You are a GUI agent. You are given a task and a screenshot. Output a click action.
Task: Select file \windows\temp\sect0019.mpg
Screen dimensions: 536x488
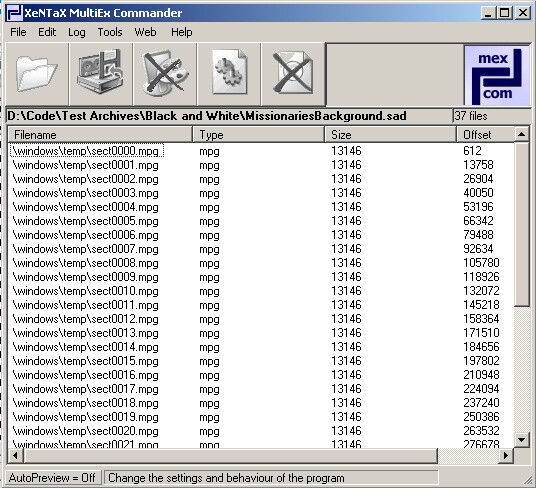(86, 417)
